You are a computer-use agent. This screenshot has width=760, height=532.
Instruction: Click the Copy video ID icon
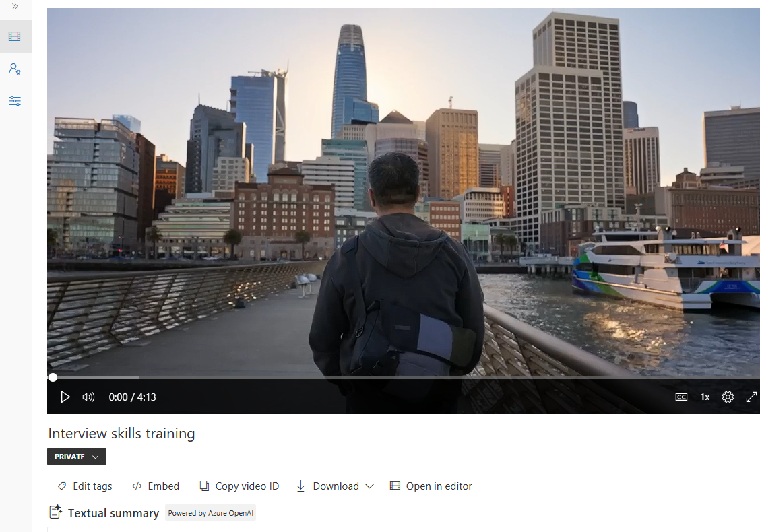203,486
